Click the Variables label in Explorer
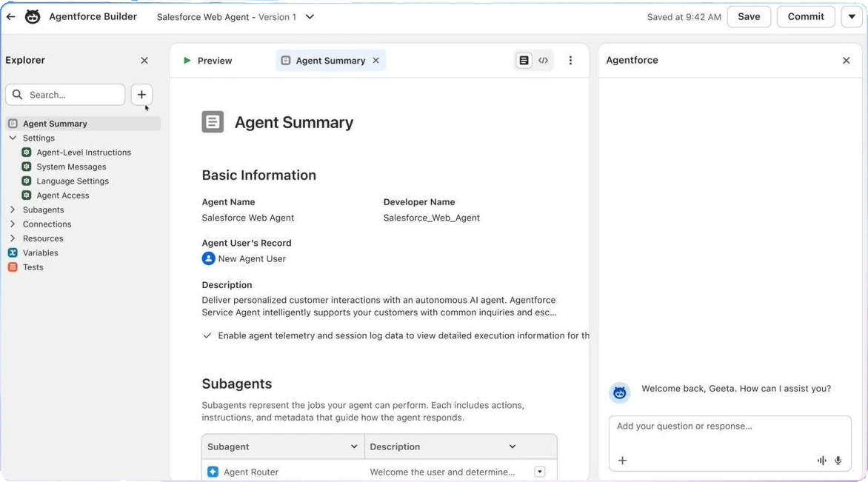Viewport: 868px width, 482px height. click(x=41, y=253)
